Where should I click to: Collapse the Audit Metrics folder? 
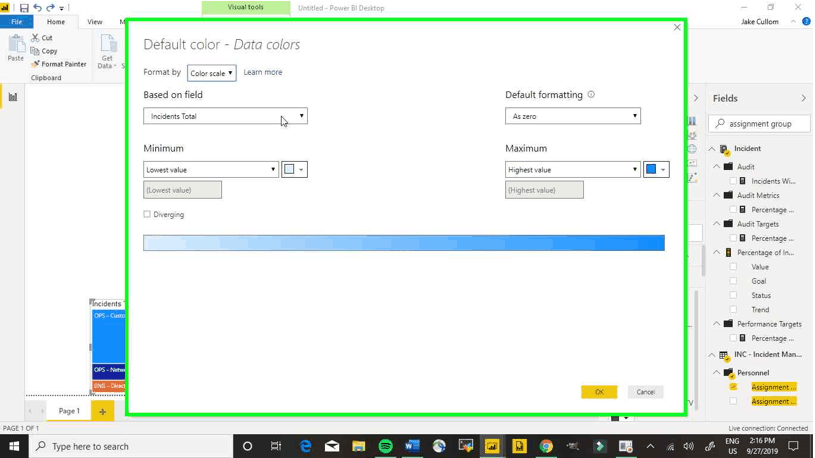click(x=717, y=195)
